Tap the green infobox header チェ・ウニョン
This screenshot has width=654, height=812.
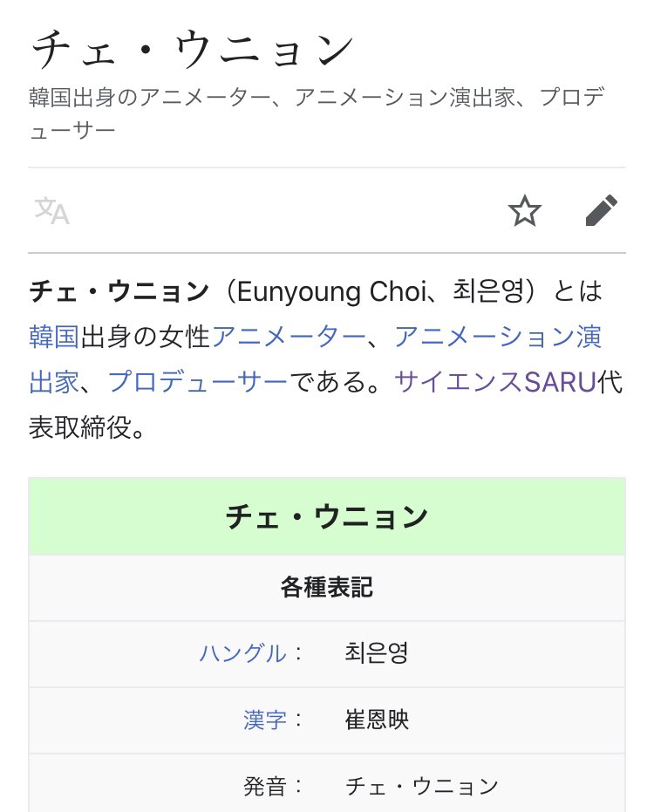327,516
